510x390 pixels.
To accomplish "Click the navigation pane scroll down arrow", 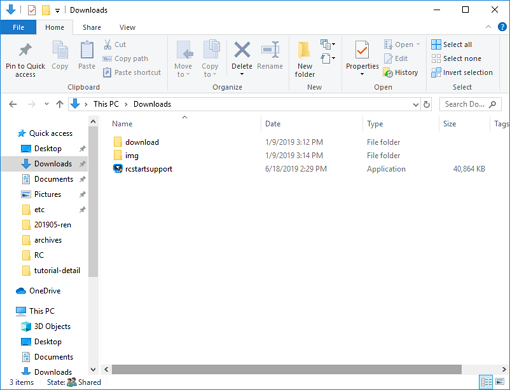I will point(93,369).
